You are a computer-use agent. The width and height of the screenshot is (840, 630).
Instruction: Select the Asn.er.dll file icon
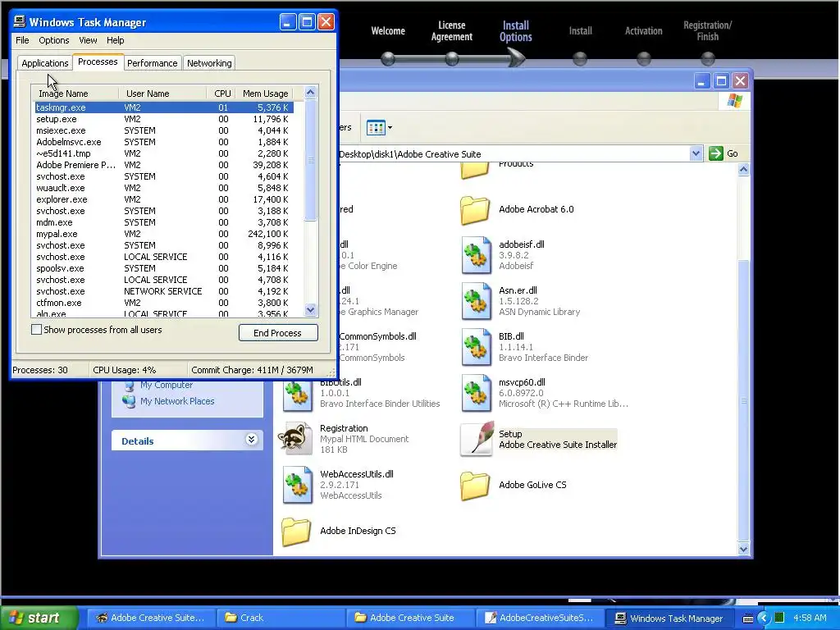coord(477,301)
